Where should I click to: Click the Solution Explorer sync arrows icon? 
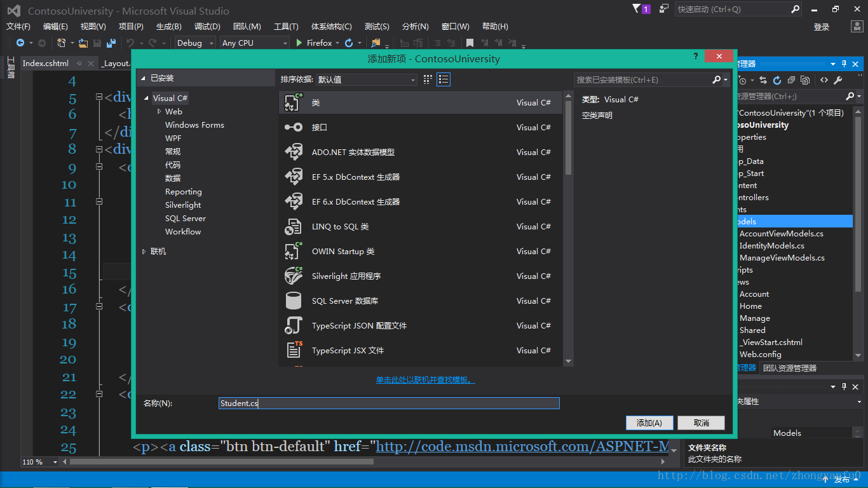(x=764, y=81)
